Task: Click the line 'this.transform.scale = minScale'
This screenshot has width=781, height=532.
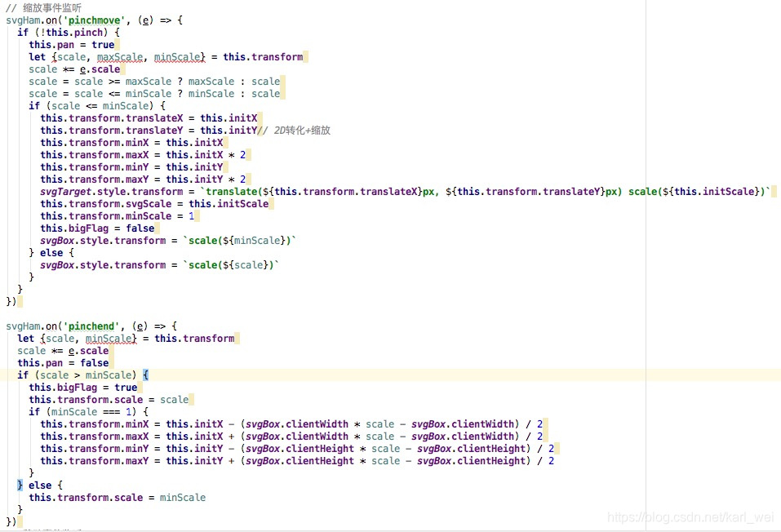Action: tap(117, 498)
